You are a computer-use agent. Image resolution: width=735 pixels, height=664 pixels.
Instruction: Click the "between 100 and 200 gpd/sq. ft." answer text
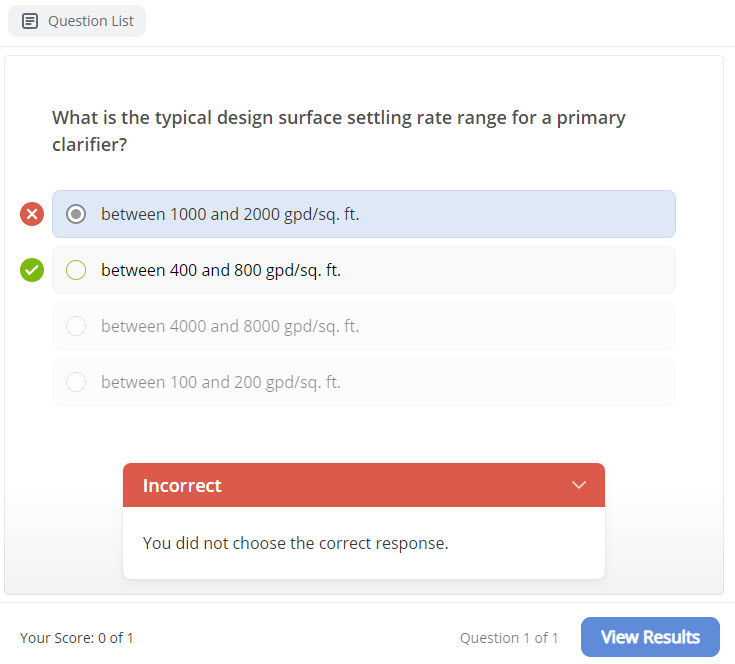click(221, 382)
